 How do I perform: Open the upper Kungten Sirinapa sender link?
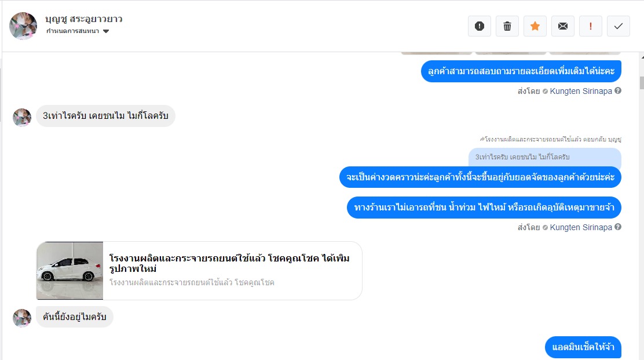581,91
